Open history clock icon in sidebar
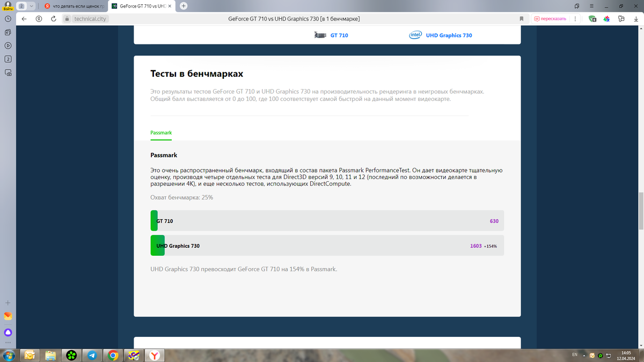Image resolution: width=644 pixels, height=362 pixels. click(8, 18)
